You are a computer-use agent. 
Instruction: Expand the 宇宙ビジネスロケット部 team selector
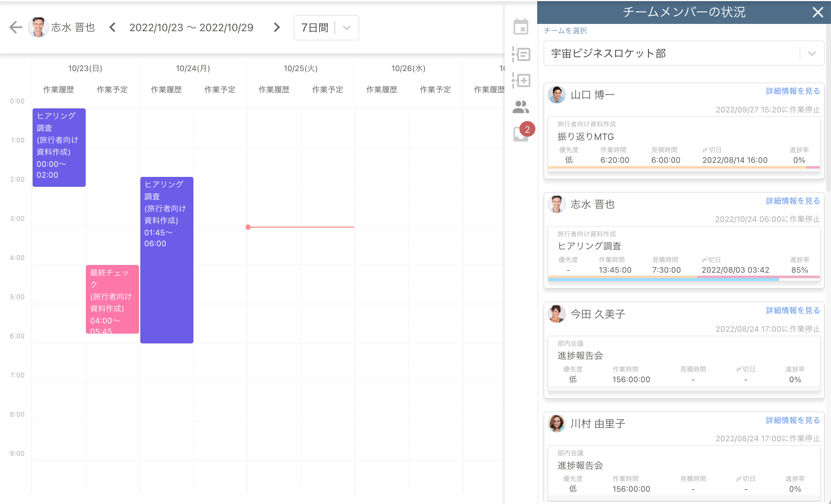[811, 53]
